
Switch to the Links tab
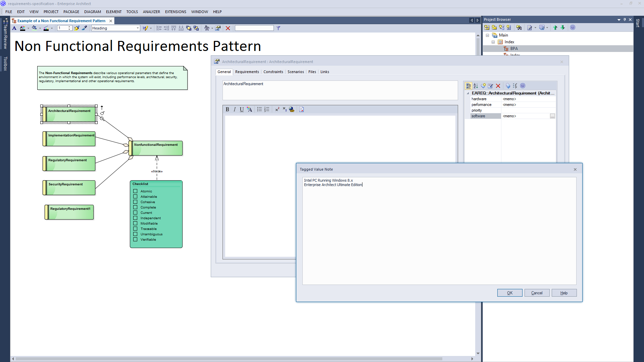click(325, 72)
